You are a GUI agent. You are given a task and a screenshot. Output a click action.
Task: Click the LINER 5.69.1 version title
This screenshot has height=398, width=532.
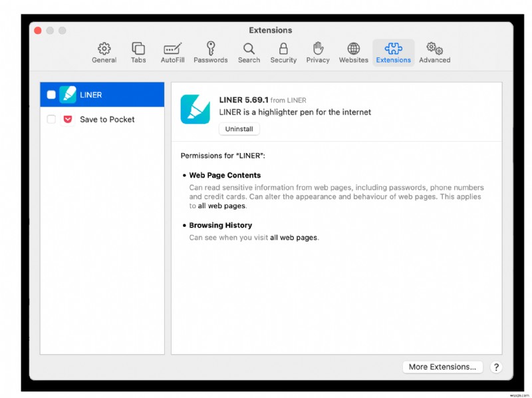pyautogui.click(x=243, y=100)
